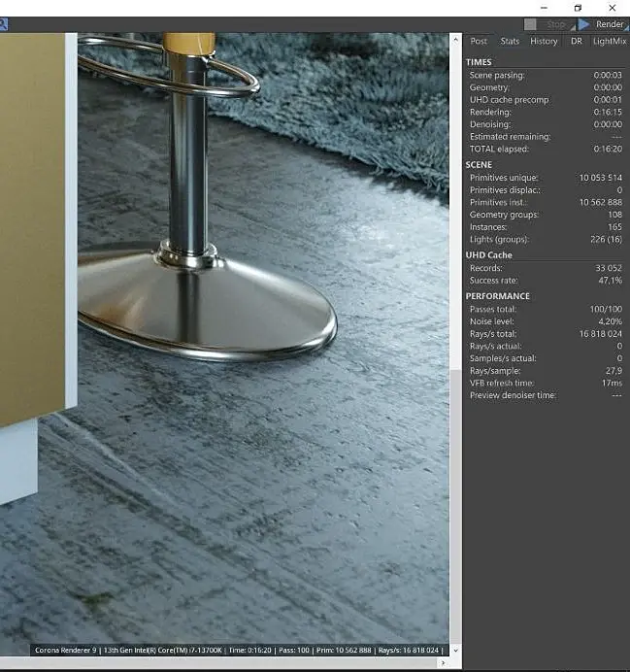Viewport: 630px width, 672px height.
Task: Open the History tab
Action: tap(544, 41)
